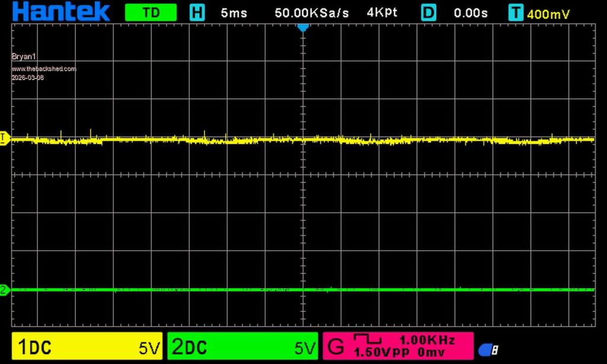Click the blue horizontal trigger position marker

[303, 27]
